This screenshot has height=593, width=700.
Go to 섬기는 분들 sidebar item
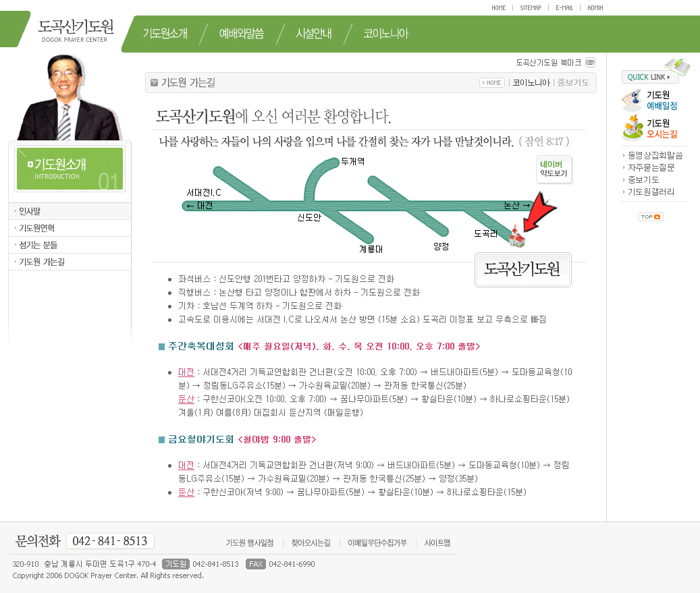click(x=38, y=245)
